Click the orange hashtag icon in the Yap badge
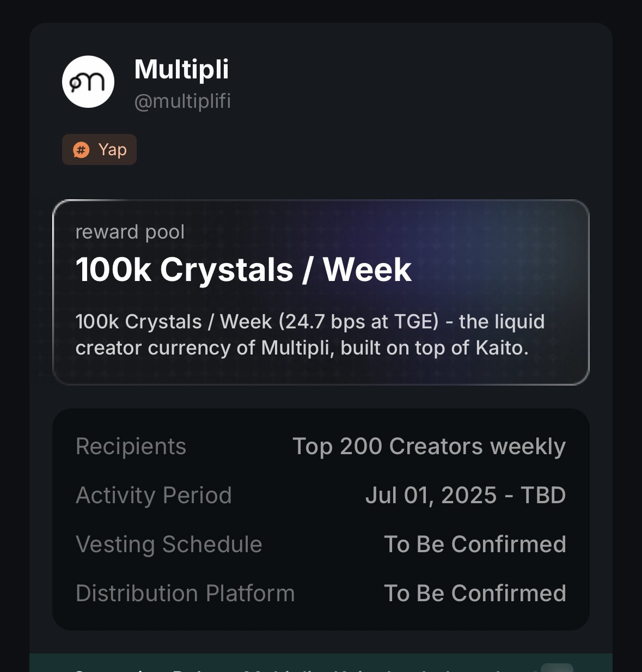 [x=81, y=150]
